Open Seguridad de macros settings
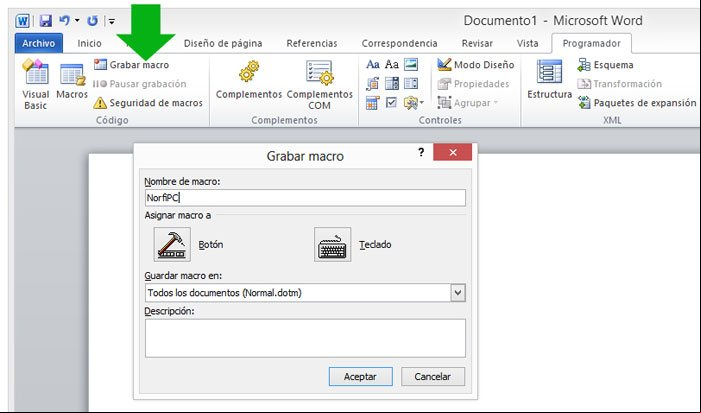Screen dimensions: 701x413 (148, 103)
